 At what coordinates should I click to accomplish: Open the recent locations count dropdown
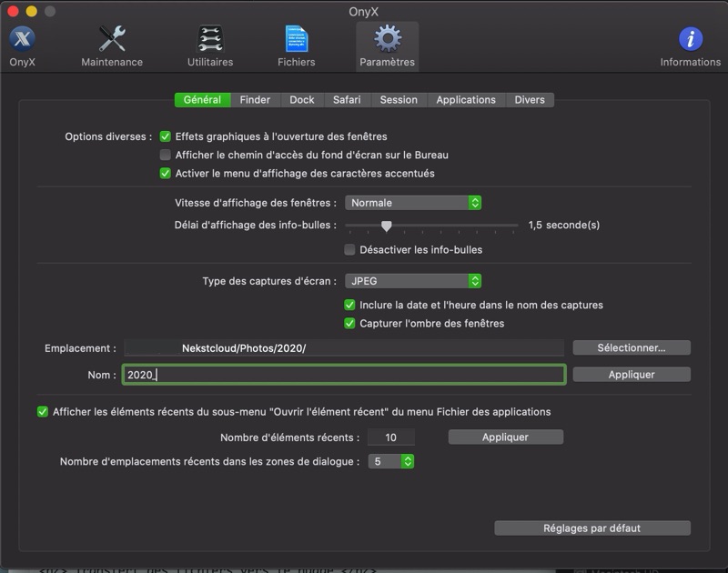click(x=391, y=461)
